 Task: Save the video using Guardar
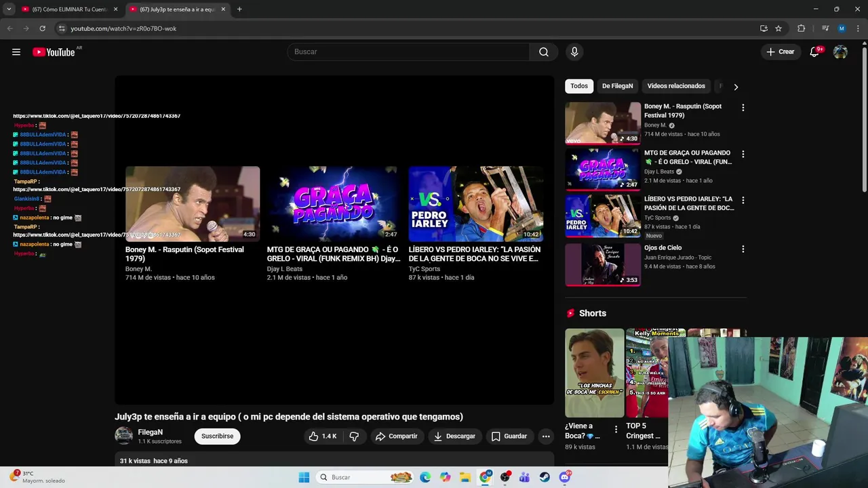(509, 436)
